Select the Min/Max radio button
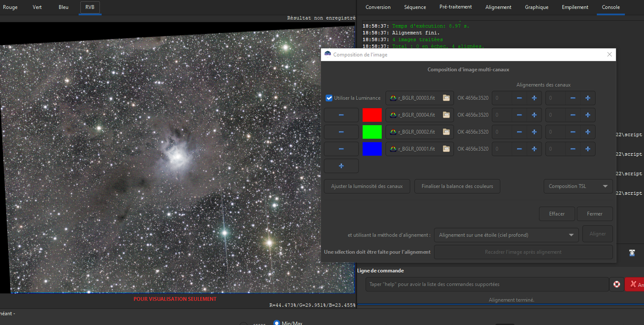Screen dimensions: 644x325 (277, 323)
